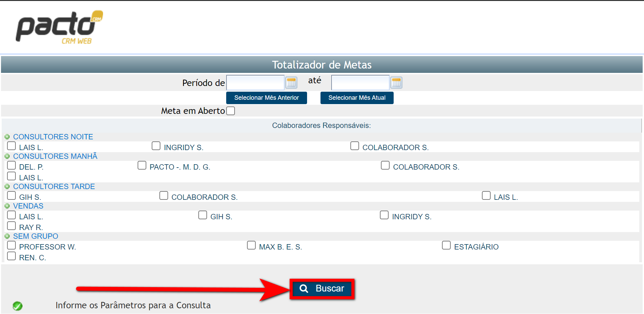644x314 pixels.
Task: Select the SEM GRUPO group label
Action: coord(35,236)
